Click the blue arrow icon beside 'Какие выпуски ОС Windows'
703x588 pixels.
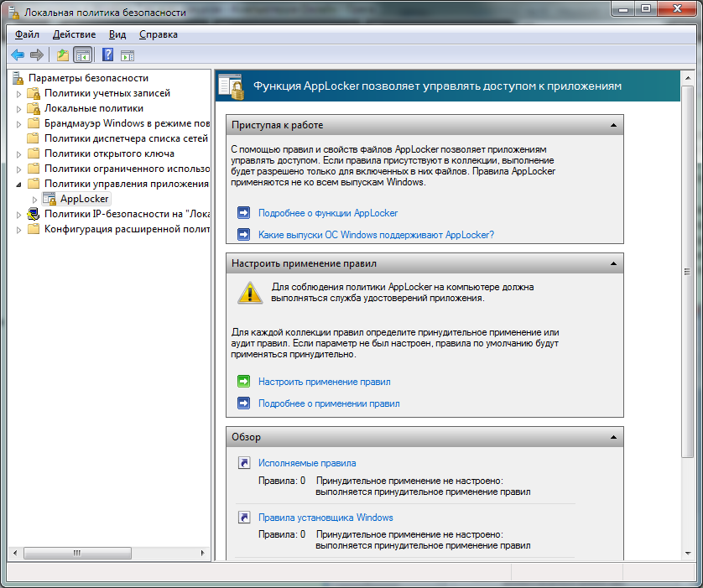243,234
